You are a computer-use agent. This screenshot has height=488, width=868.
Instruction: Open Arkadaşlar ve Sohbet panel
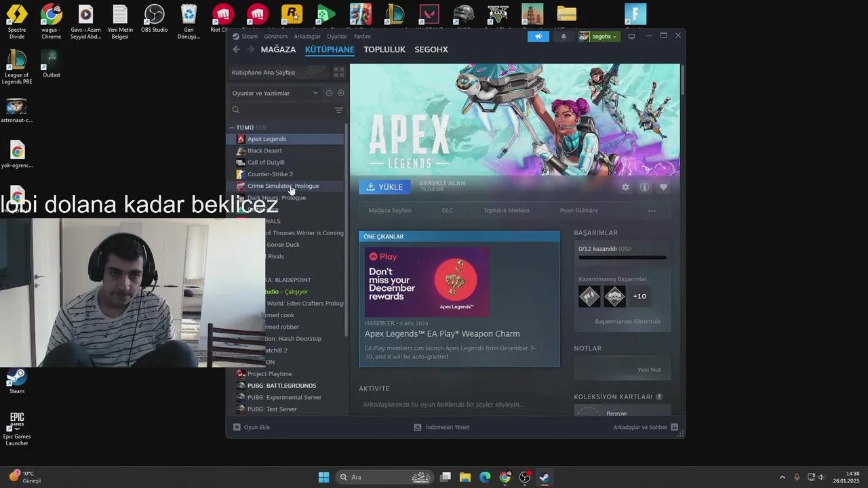pyautogui.click(x=646, y=427)
